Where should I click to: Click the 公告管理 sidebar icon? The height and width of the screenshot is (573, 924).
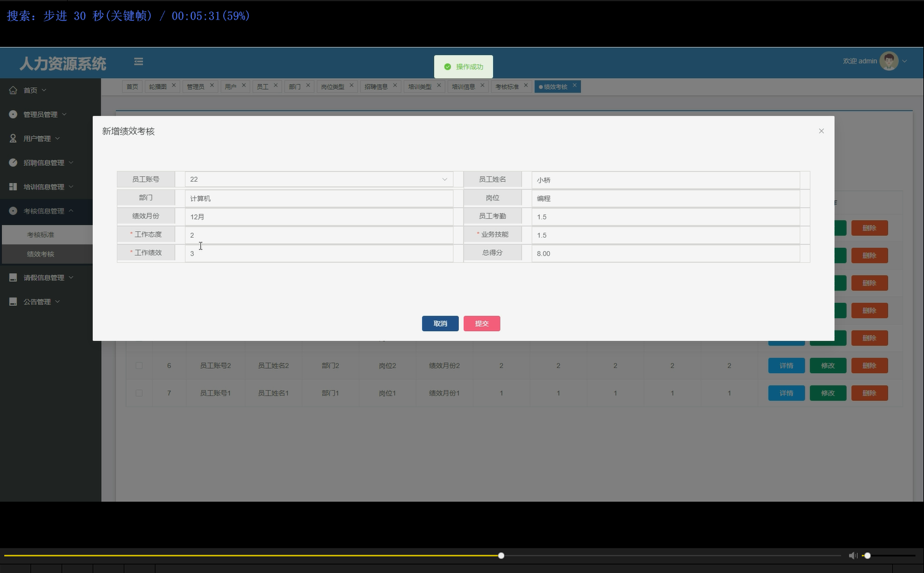[x=13, y=302]
